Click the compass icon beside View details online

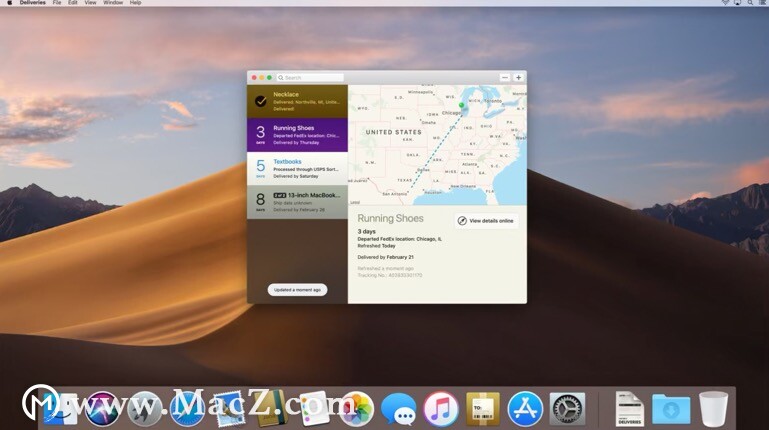pos(462,221)
